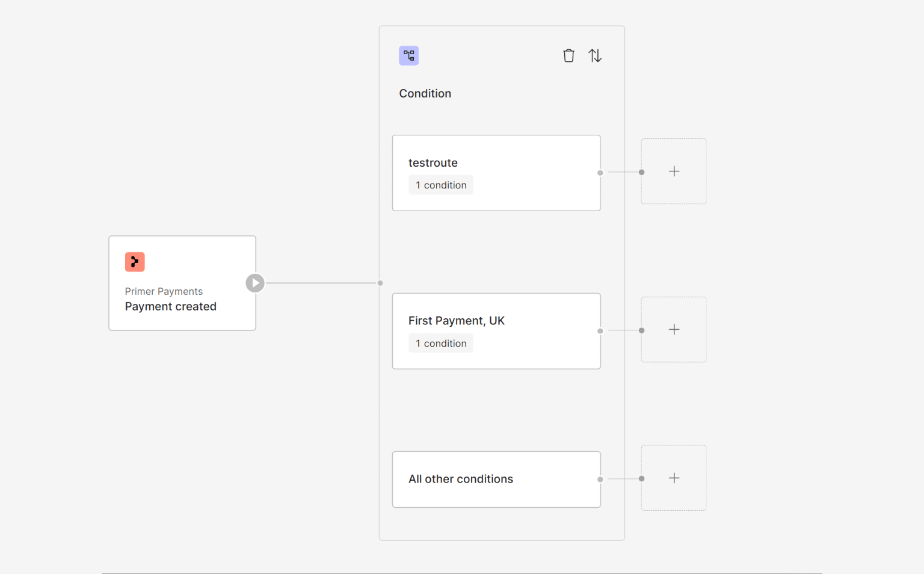This screenshot has height=574, width=924.
Task: Click the reorder up-down arrows icon
Action: 595,56
